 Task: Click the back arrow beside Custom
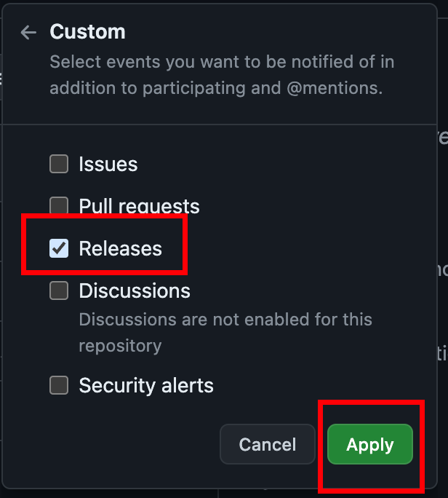(28, 32)
